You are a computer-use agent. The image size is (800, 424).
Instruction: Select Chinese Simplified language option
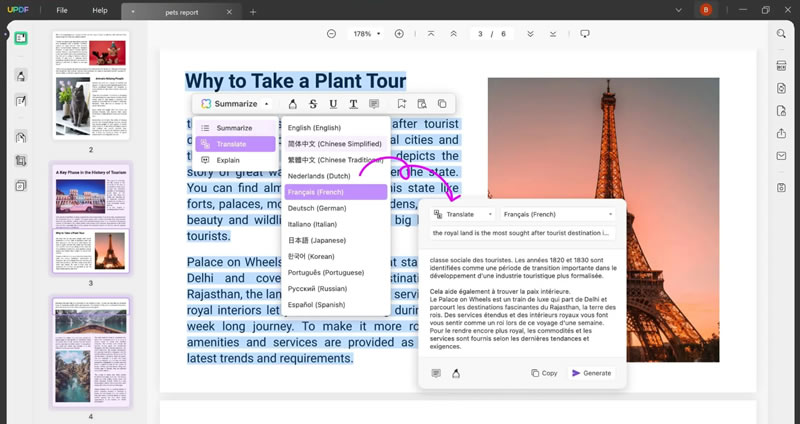pos(336,144)
